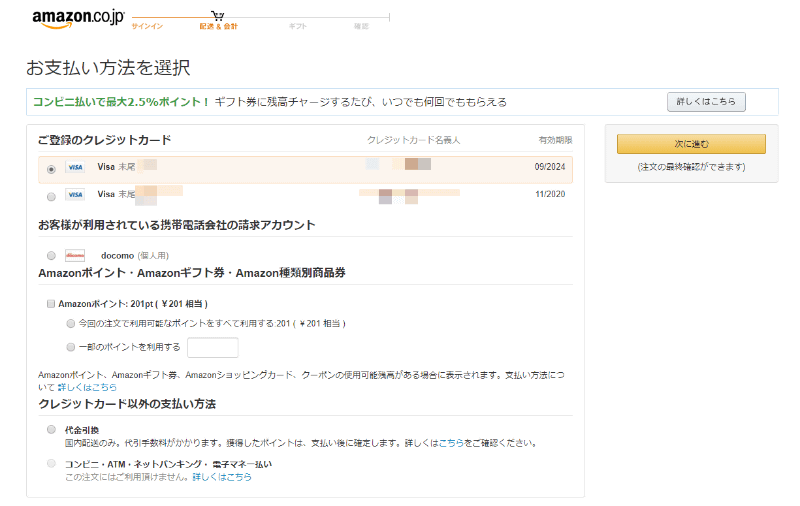Click the ご登録のクレジットカード heading

point(105,140)
